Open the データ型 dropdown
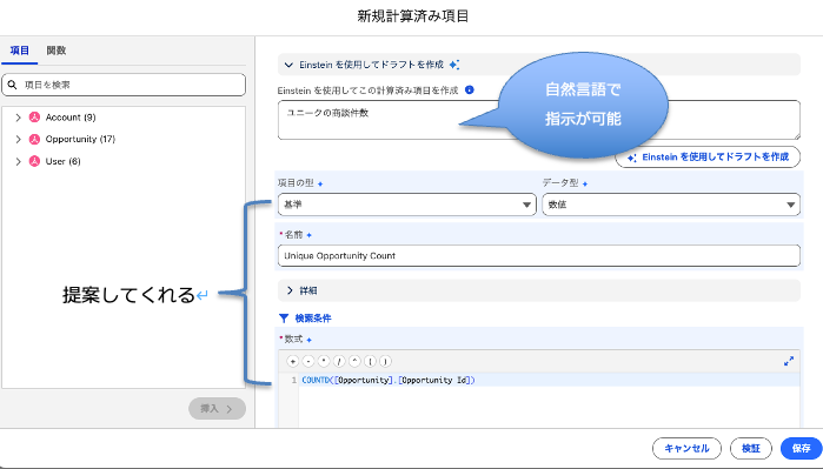Image resolution: width=824 pixels, height=470 pixels. (x=670, y=205)
